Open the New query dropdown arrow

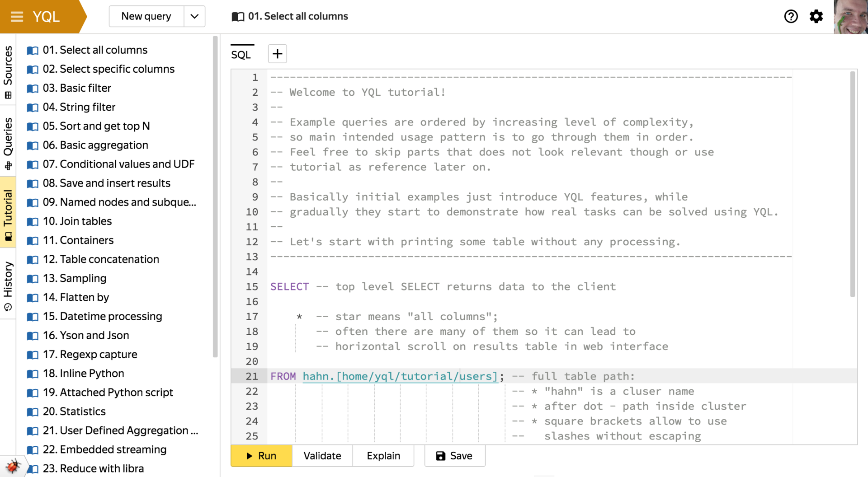coord(194,17)
